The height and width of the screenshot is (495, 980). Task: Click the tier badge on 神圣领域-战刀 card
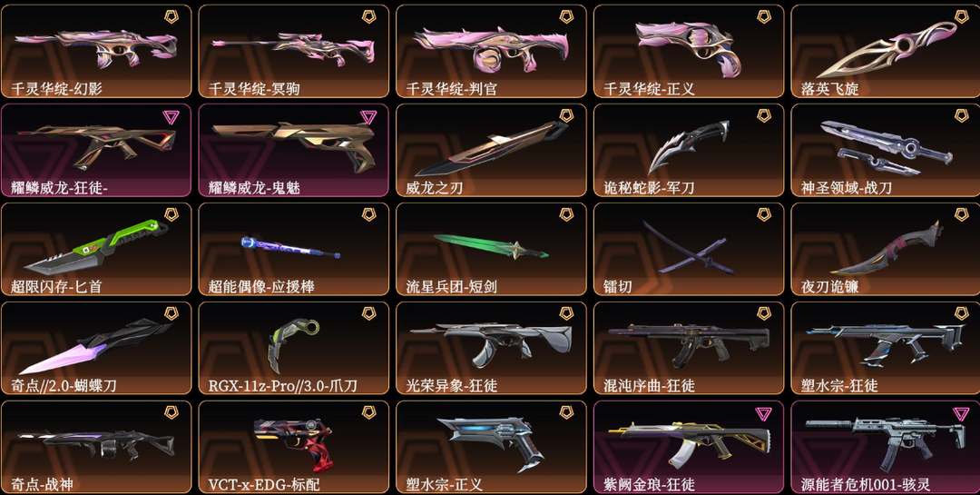tap(961, 115)
